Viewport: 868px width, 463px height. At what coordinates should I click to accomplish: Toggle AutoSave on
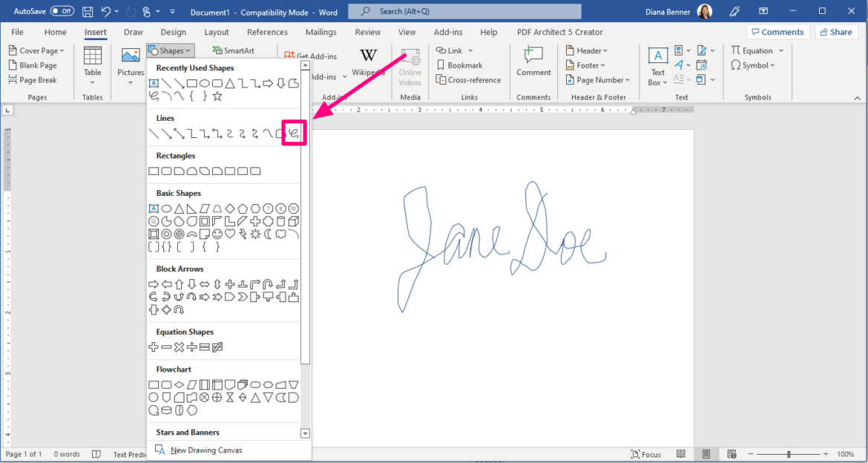coord(62,10)
